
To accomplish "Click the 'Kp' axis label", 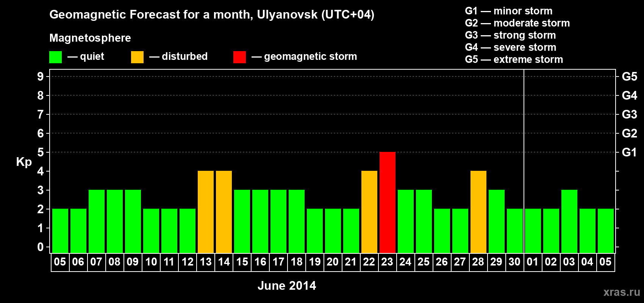I will click(24, 162).
